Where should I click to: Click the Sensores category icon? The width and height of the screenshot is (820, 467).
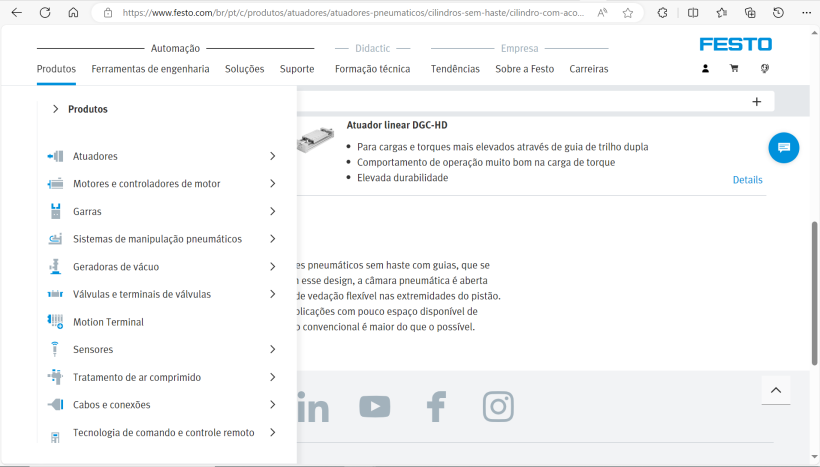[55, 349]
